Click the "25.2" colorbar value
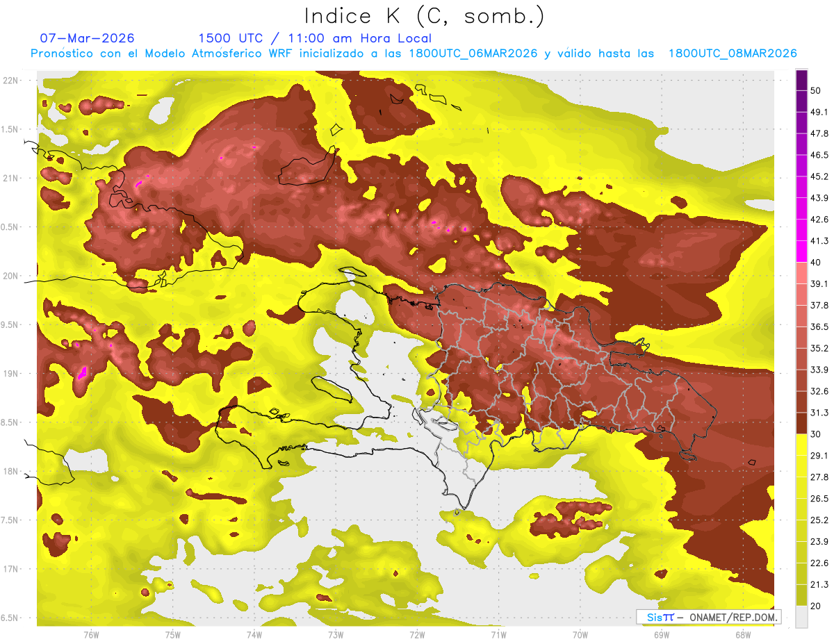The image size is (834, 644). tap(819, 520)
